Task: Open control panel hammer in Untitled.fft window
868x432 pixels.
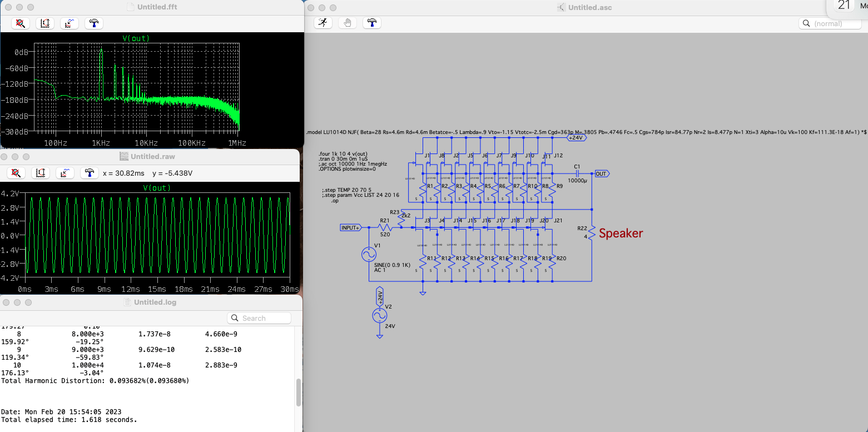Action: [x=94, y=23]
